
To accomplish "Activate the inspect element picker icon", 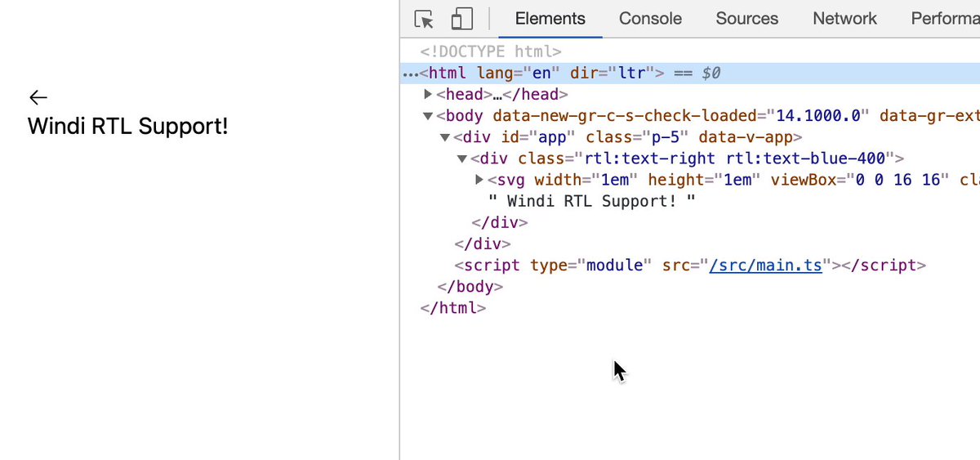I will click(x=424, y=19).
